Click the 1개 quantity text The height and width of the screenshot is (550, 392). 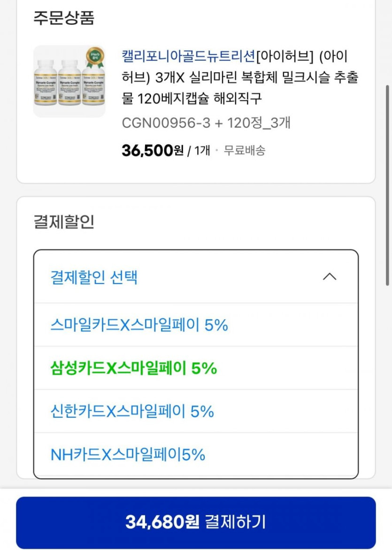coord(202,151)
